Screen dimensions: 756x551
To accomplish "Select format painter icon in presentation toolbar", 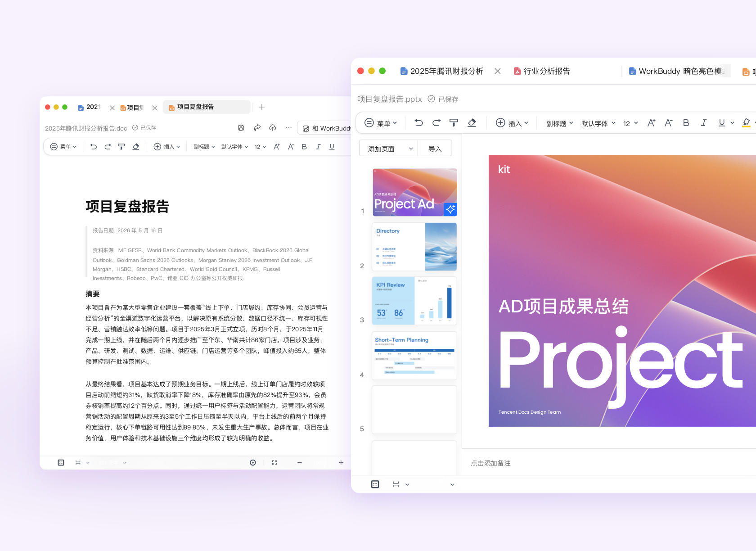I will 454,123.
